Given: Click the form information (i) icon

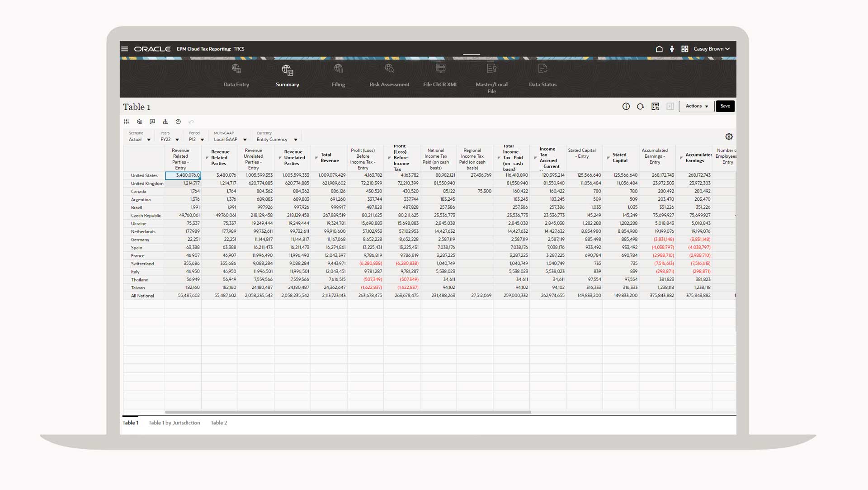Looking at the screenshot, I should (x=626, y=106).
